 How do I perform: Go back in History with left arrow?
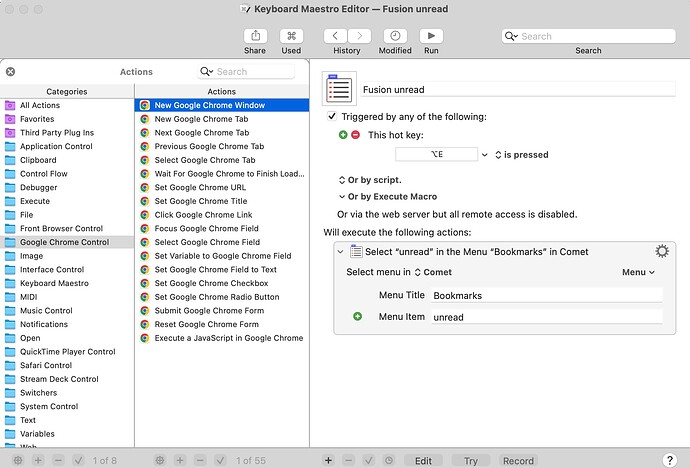click(x=335, y=36)
